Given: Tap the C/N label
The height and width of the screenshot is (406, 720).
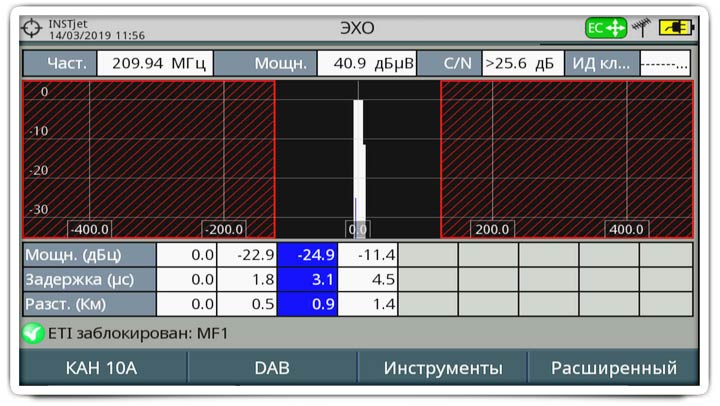Looking at the screenshot, I should tap(450, 63).
